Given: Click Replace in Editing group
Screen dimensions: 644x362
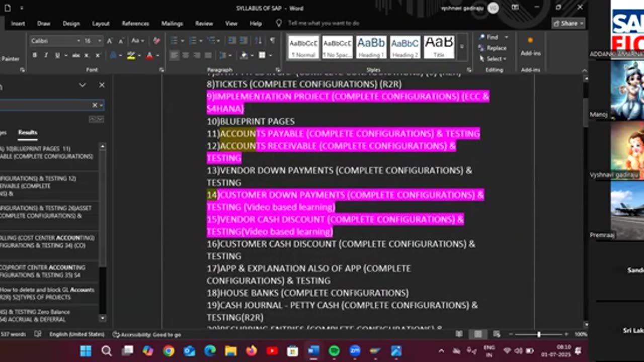Looking at the screenshot, I should click(493, 48).
